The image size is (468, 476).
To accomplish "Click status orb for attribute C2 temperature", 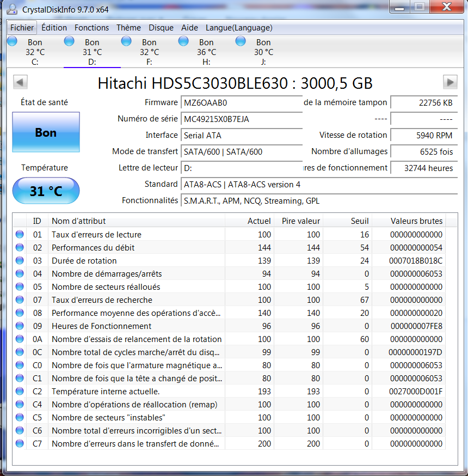I will pos(20,392).
